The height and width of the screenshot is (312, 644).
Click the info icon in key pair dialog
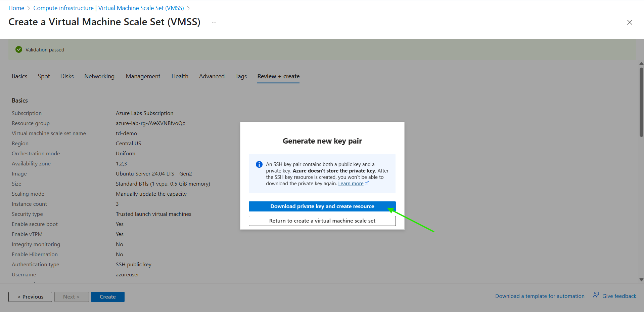point(259,164)
